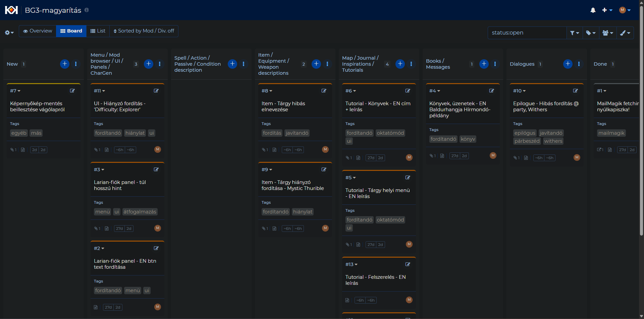Open task 'UI - Hiányzó fordítás'
The height and width of the screenshot is (319, 644).
[120, 107]
